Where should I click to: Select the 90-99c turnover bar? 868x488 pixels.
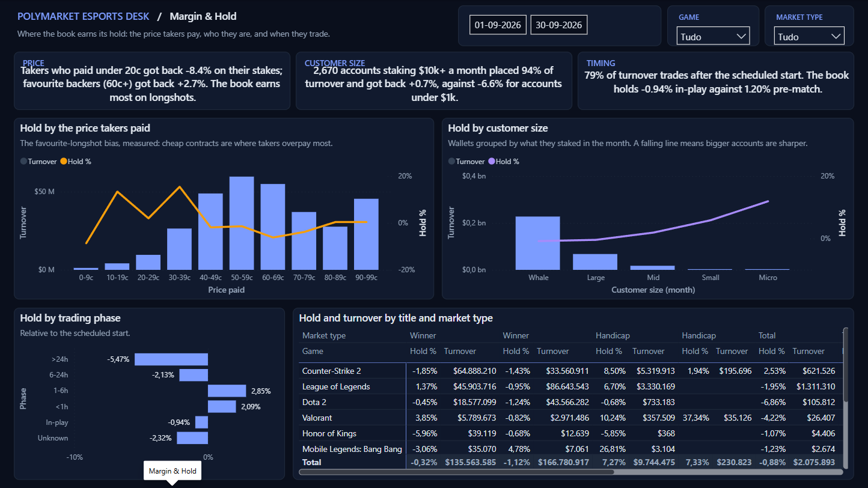[x=366, y=234]
